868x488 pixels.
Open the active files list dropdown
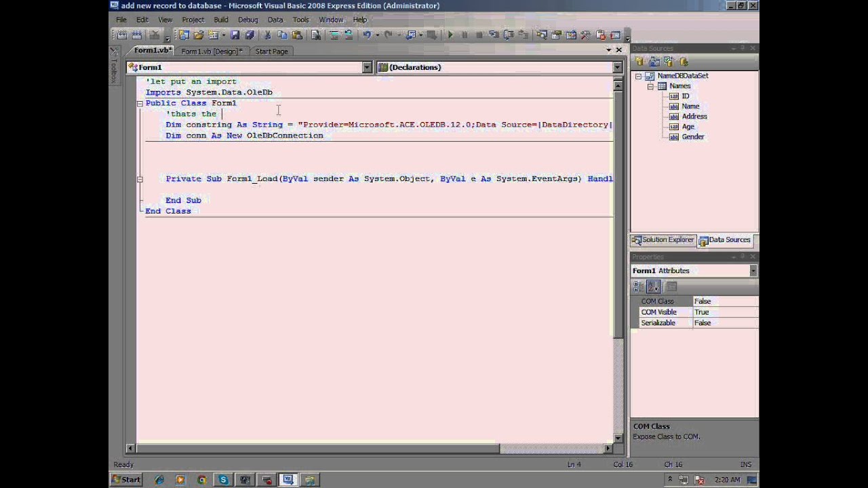point(608,50)
